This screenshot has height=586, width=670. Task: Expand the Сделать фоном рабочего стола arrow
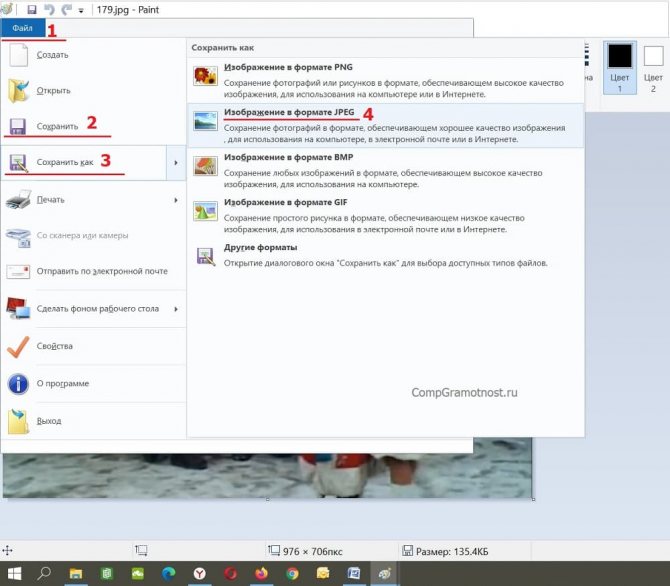176,309
